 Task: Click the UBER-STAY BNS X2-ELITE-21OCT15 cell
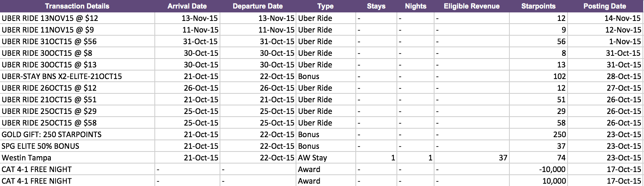[77, 76]
